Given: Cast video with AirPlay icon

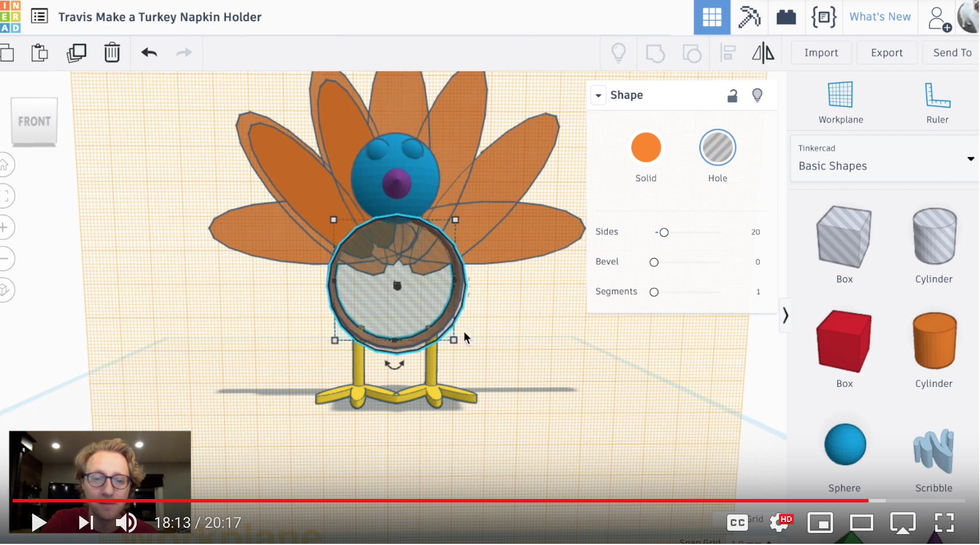Looking at the screenshot, I should tap(902, 523).
